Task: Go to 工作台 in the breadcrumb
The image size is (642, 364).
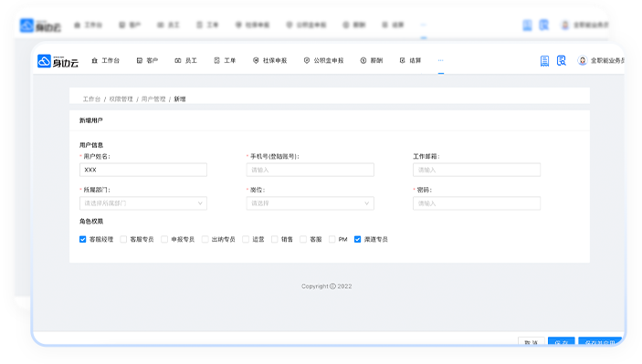Action: pyautogui.click(x=91, y=99)
